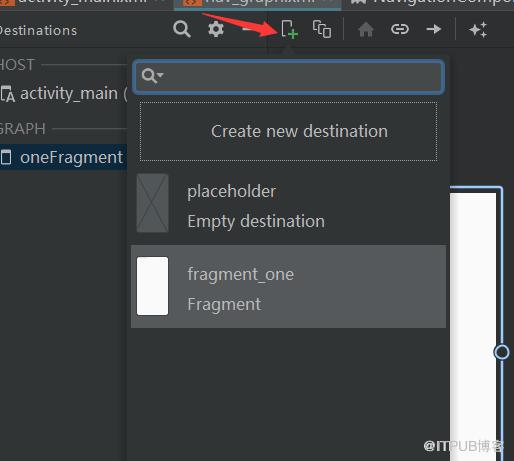
Task: Choose the fragment_one Fragment entry
Action: 289,286
